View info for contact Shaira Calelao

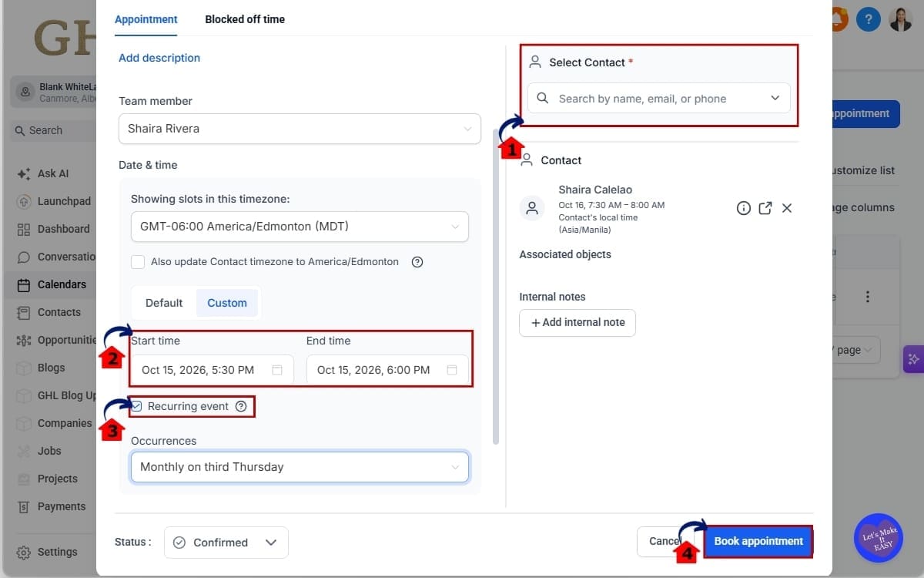(x=744, y=208)
